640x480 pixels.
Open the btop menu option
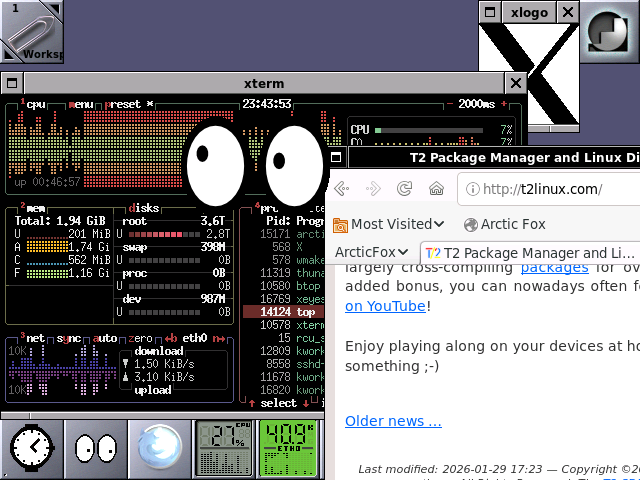(82, 104)
